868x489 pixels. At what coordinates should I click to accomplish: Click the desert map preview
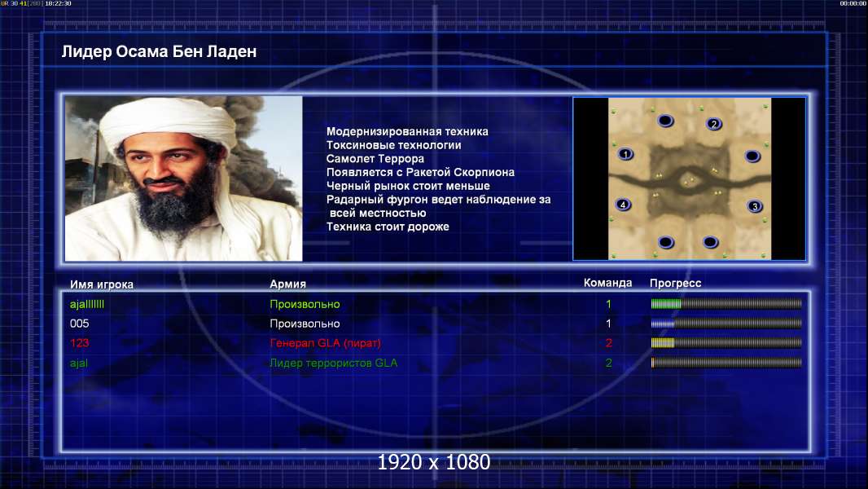tap(689, 178)
